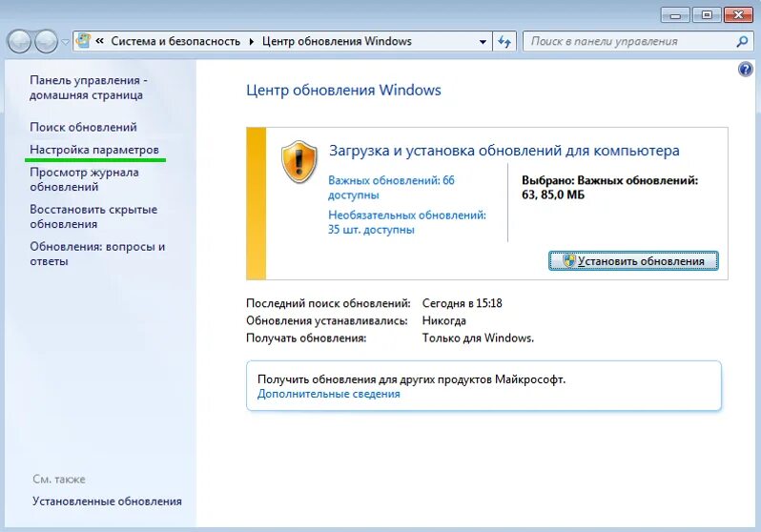Screen dimensions: 761x532
Task: Open Просмотр журнала обновлений
Action: (84, 179)
